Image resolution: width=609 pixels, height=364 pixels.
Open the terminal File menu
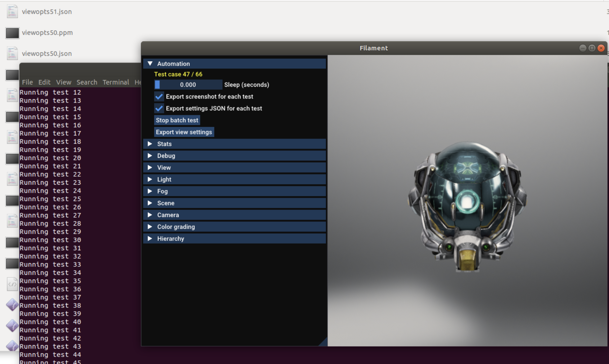(x=27, y=82)
